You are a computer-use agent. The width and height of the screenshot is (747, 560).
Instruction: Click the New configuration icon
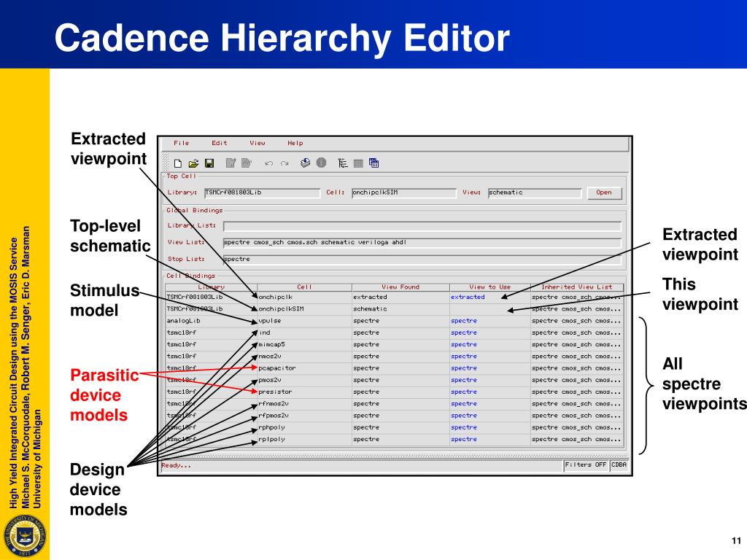tap(178, 163)
